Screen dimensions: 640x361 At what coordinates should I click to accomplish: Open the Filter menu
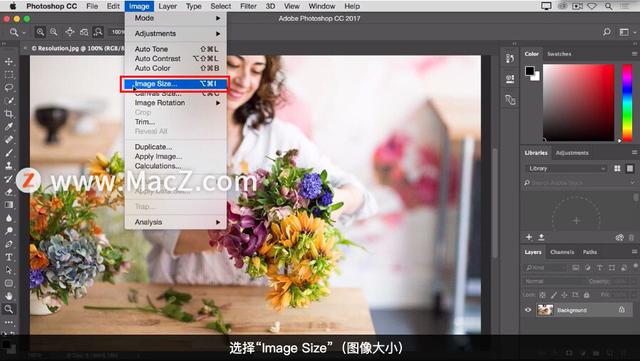tap(248, 6)
